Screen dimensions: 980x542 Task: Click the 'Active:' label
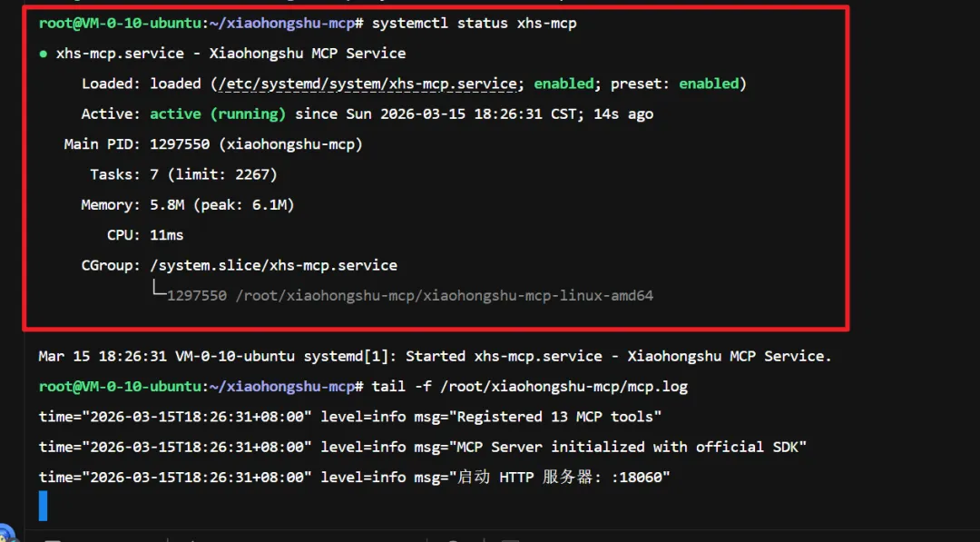tap(112, 114)
